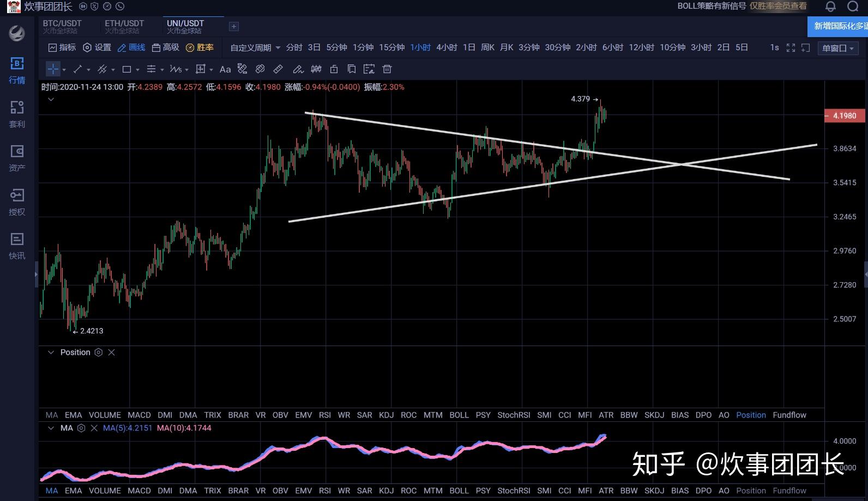Image resolution: width=868 pixels, height=501 pixels.
Task: Lock all drawings with padlock icon
Action: pyautogui.click(x=334, y=69)
